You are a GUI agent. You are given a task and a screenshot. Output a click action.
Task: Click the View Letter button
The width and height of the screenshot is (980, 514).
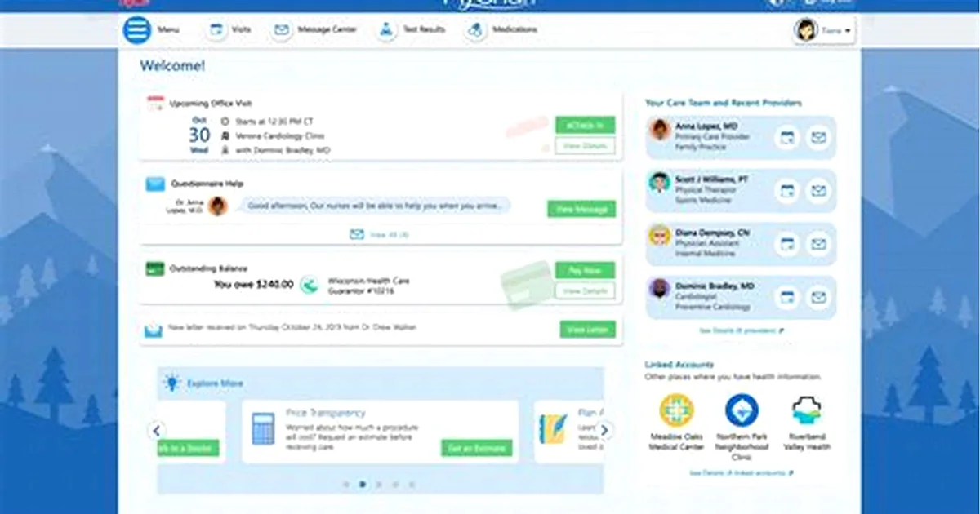(x=587, y=329)
